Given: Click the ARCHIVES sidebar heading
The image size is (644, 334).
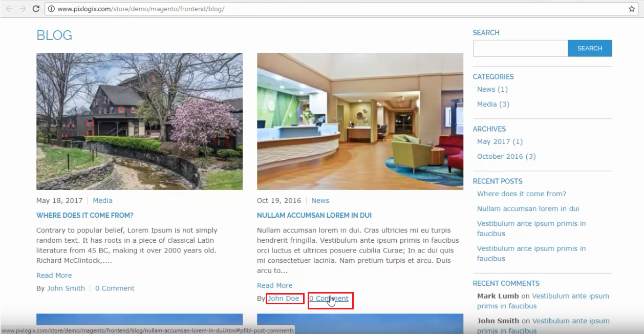Looking at the screenshot, I should [489, 129].
